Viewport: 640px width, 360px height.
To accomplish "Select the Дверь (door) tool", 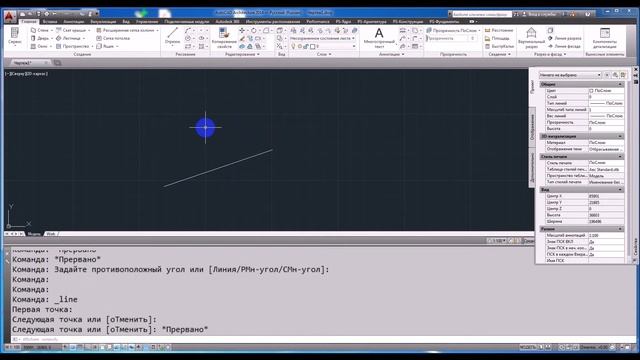I will (x=39, y=38).
